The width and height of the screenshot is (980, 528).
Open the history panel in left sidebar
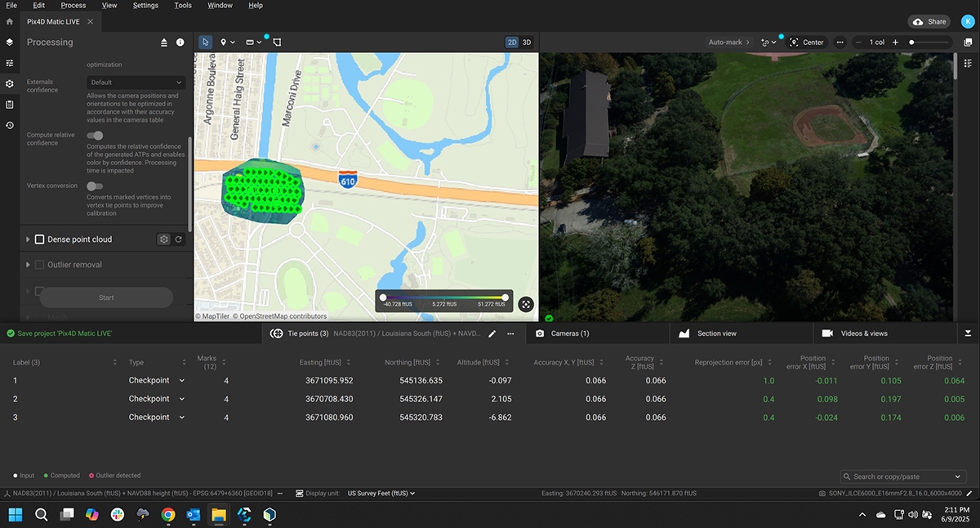coord(10,125)
